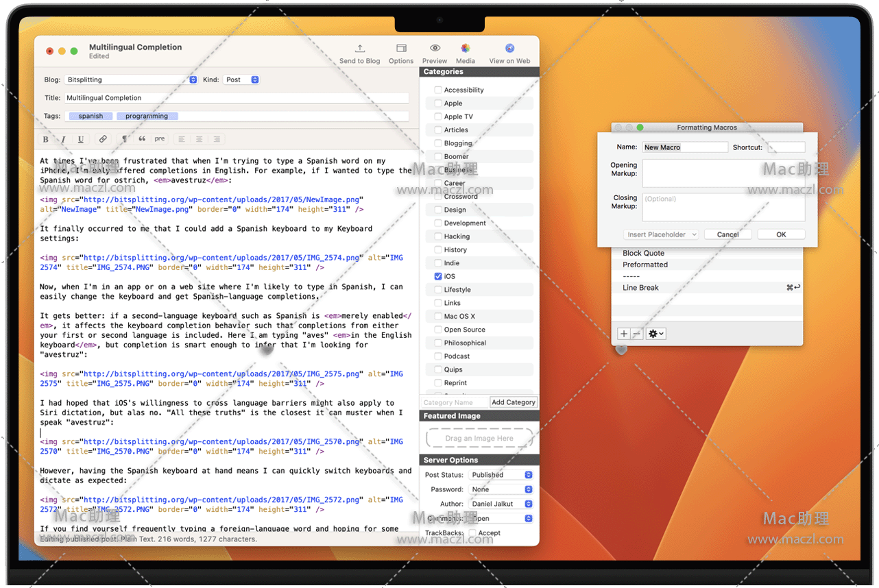Uncheck the iOS category checkbox
Viewport: 879px width, 588px height.
coord(438,276)
